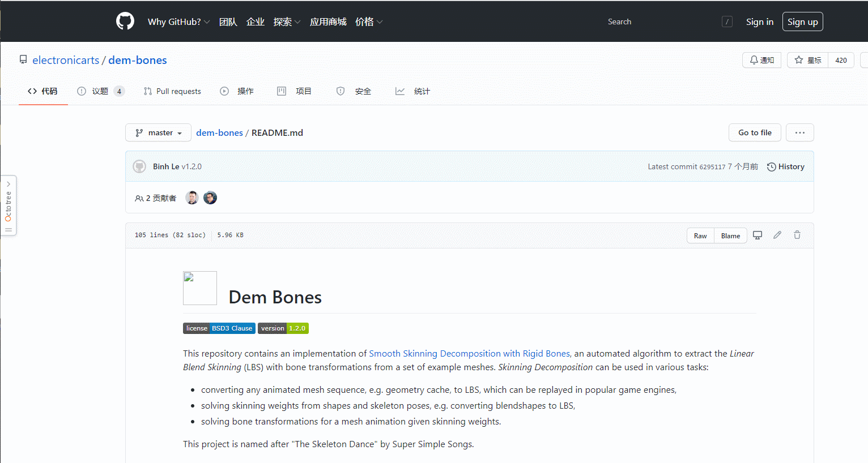Viewport: 868px width, 463px height.
Task: Click the Octotree hamburger lines icon
Action: click(8, 230)
